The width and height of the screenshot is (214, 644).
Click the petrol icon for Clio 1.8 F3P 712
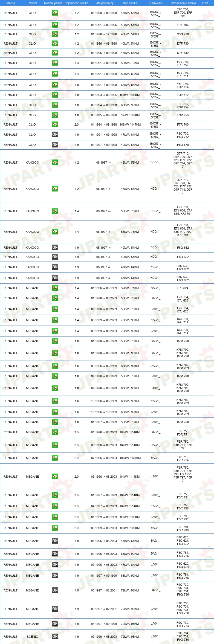[x=55, y=95]
